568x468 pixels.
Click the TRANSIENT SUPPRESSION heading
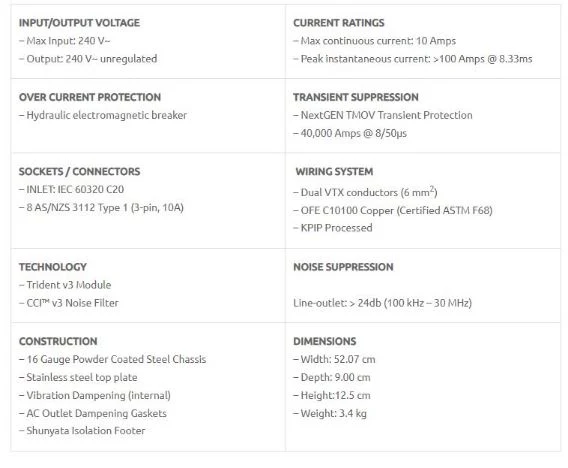click(x=356, y=97)
